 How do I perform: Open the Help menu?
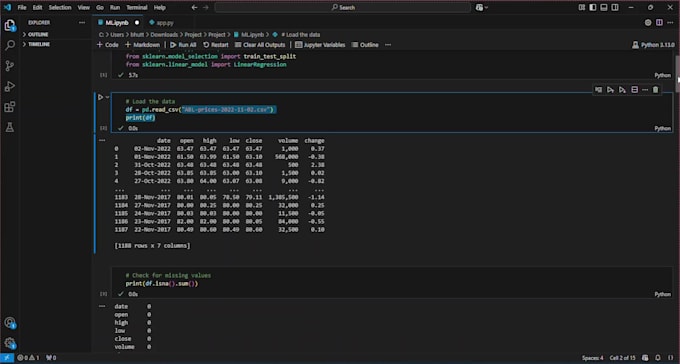tap(160, 7)
